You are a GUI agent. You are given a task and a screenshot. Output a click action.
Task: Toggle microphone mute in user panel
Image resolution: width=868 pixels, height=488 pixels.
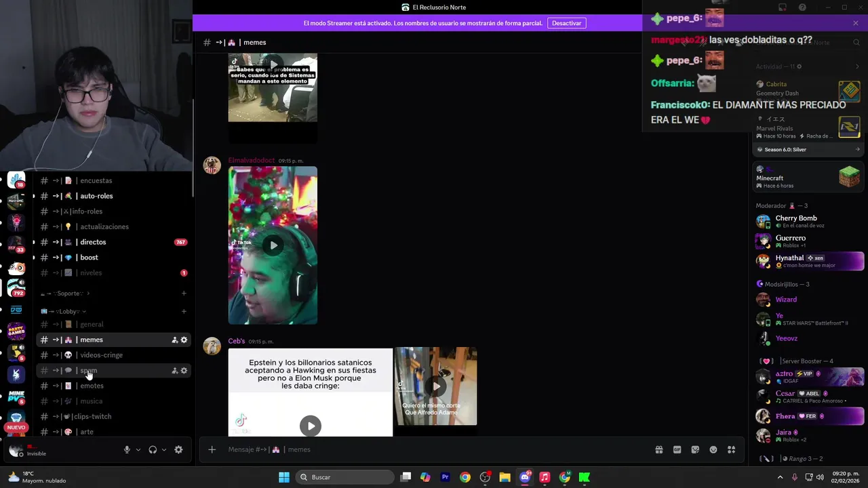coord(127,449)
